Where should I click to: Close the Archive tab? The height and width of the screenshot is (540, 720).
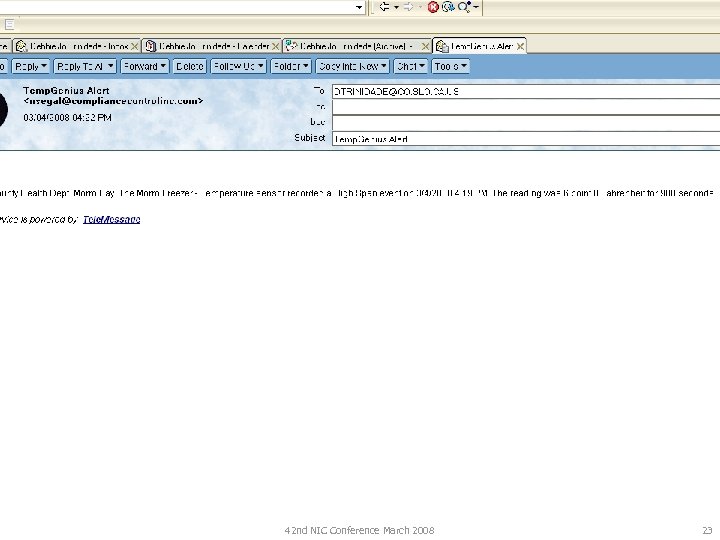425,46
